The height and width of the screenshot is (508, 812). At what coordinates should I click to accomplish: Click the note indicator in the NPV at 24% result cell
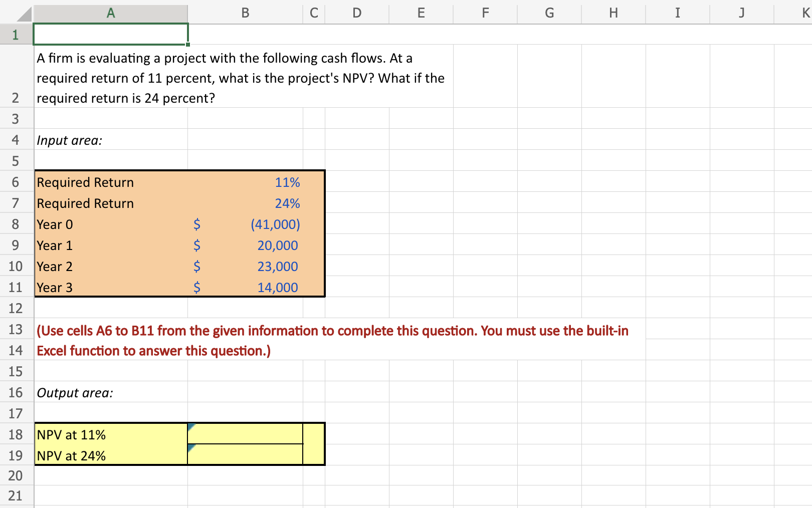pyautogui.click(x=191, y=447)
